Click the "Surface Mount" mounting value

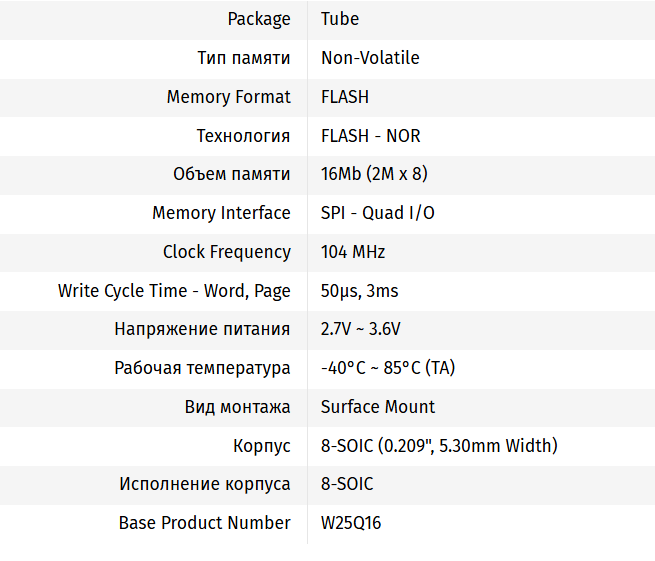pyautogui.click(x=378, y=407)
